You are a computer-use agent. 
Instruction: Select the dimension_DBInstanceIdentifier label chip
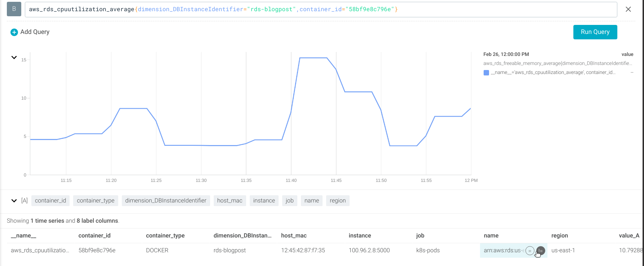[x=166, y=201]
